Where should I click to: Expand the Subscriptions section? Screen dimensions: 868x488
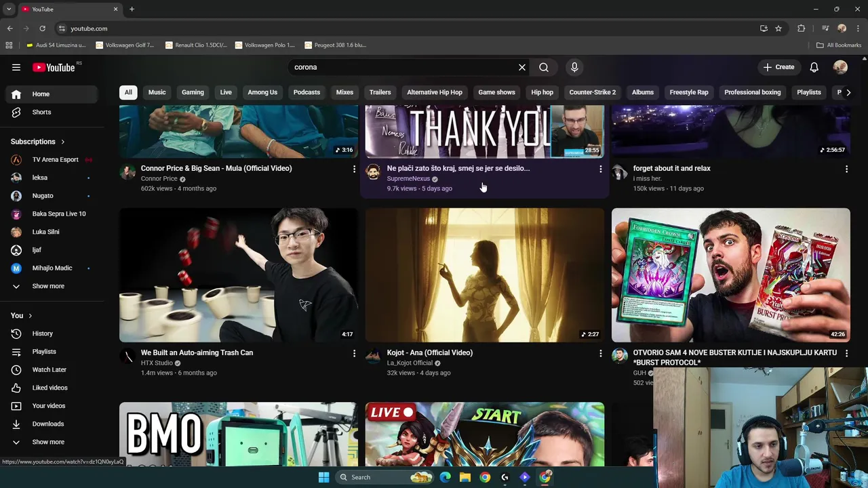38,142
